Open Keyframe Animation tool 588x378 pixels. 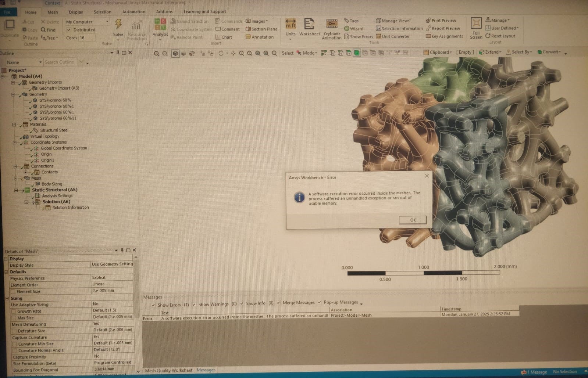coord(332,24)
